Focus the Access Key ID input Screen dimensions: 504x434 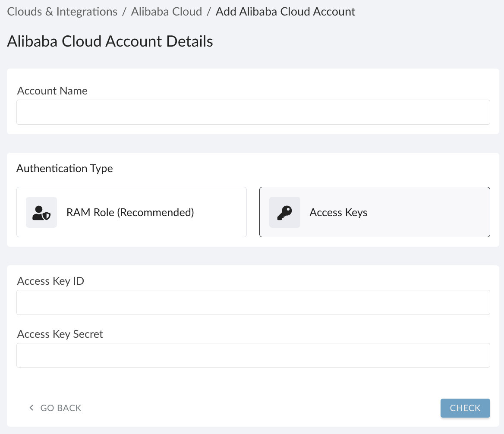pyautogui.click(x=253, y=302)
